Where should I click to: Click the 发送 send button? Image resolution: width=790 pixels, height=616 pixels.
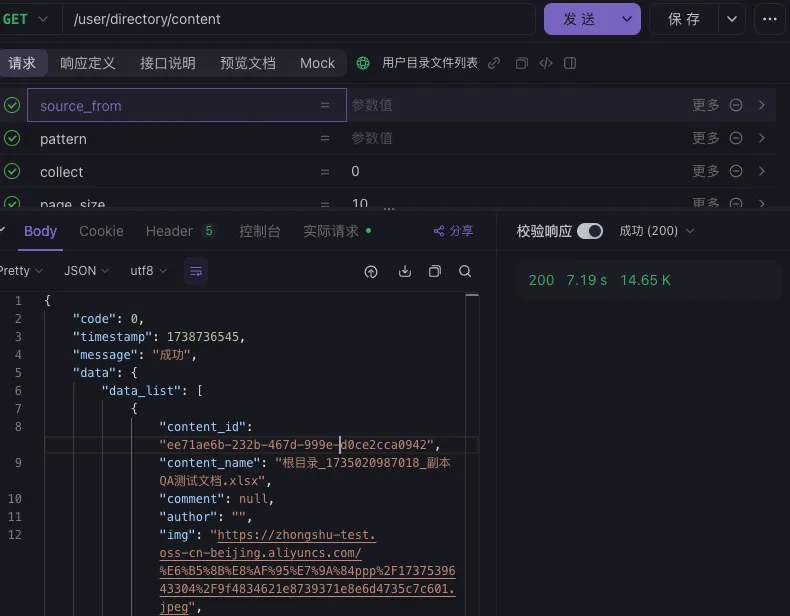click(579, 19)
